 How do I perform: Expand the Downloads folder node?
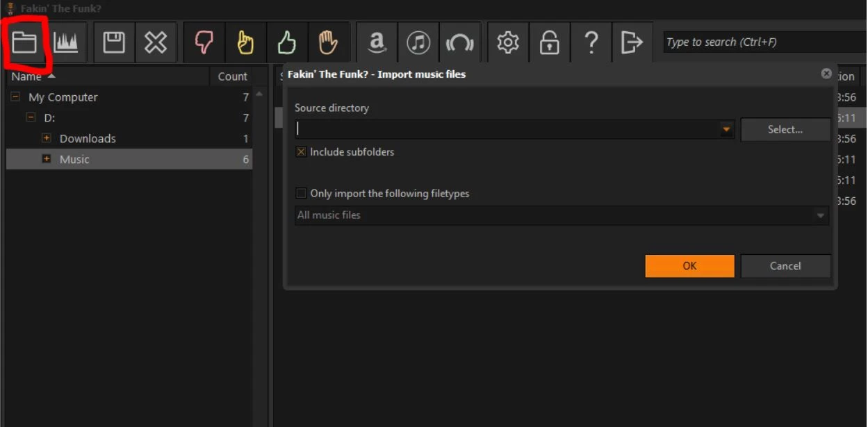(x=47, y=139)
